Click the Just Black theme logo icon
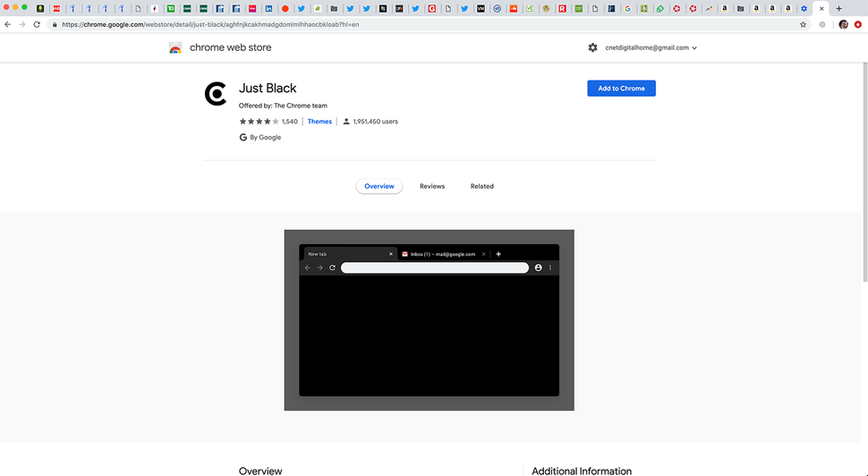Viewport: 868px width, 476px height. click(x=216, y=94)
